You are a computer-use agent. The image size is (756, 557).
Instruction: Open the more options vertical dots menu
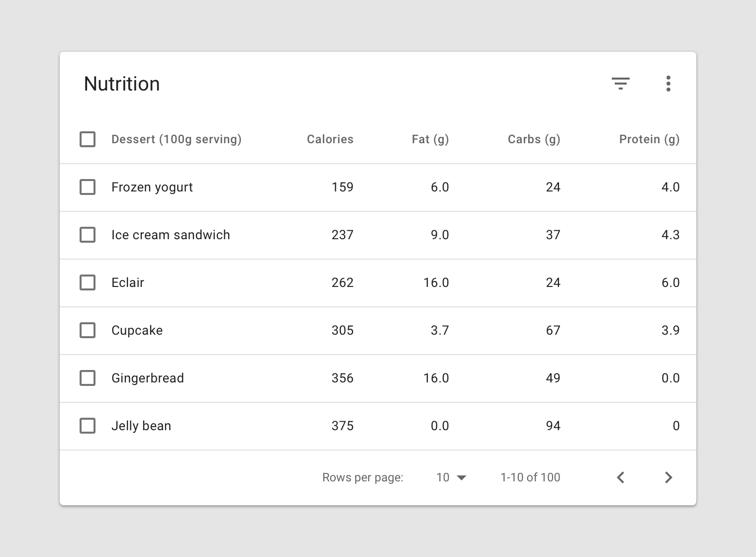click(x=668, y=84)
